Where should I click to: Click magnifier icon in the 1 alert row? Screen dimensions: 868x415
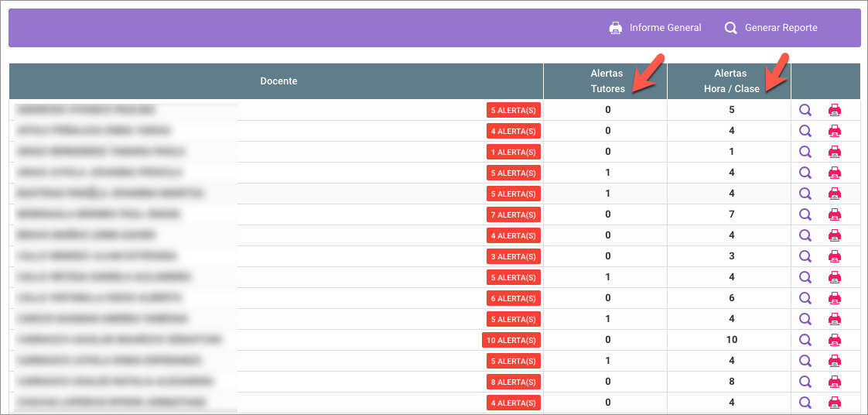tap(805, 152)
